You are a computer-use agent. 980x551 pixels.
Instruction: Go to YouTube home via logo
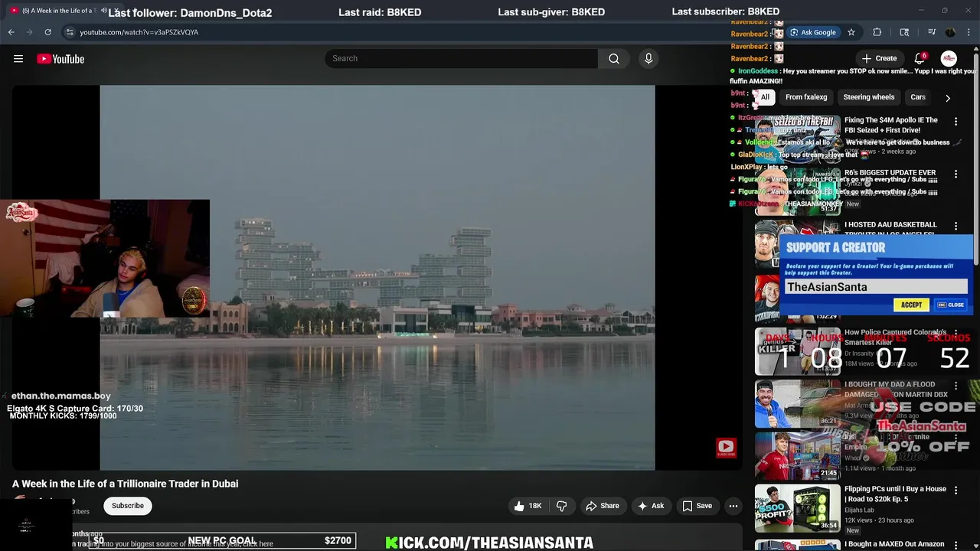pyautogui.click(x=60, y=59)
